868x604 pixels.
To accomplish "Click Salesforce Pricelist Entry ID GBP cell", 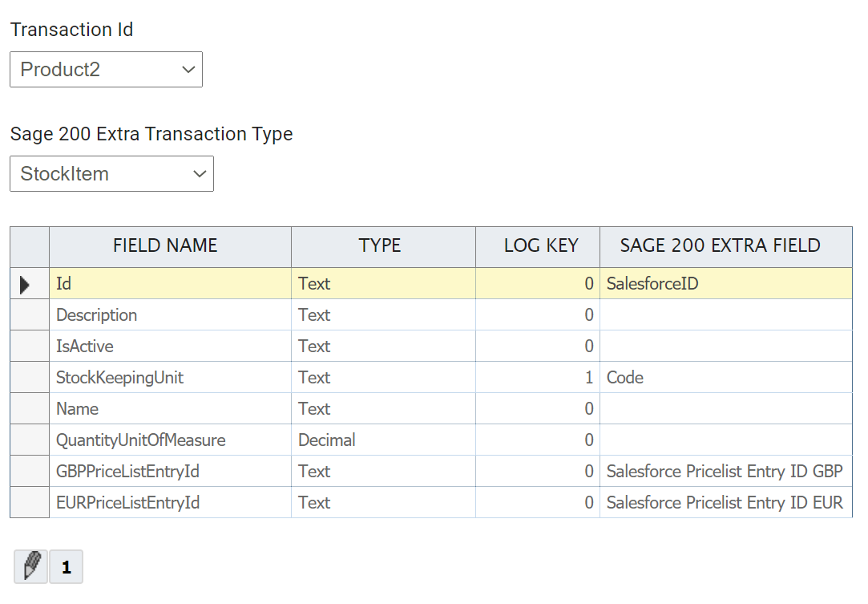I will [725, 472].
